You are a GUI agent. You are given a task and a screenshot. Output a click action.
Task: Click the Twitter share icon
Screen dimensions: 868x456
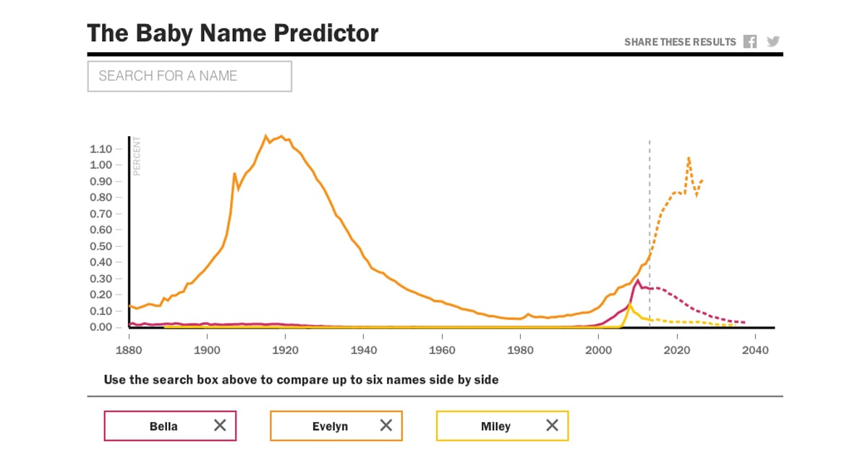773,41
